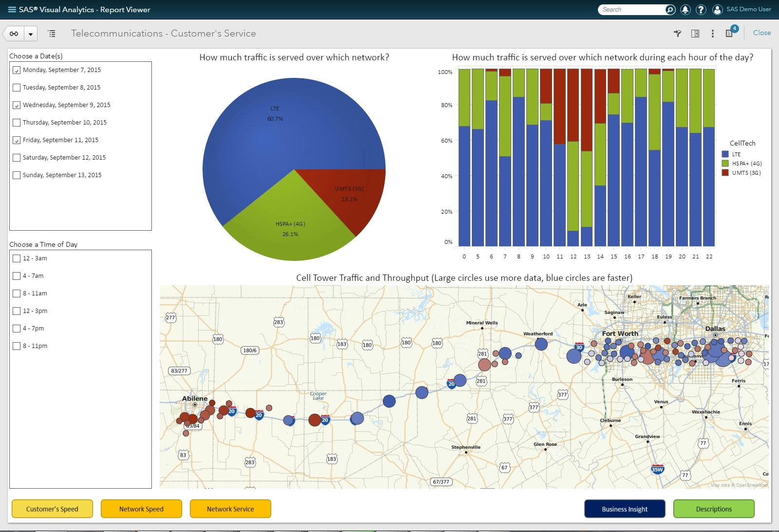Open the three-dot more options menu
779x532 pixels.
click(x=712, y=34)
